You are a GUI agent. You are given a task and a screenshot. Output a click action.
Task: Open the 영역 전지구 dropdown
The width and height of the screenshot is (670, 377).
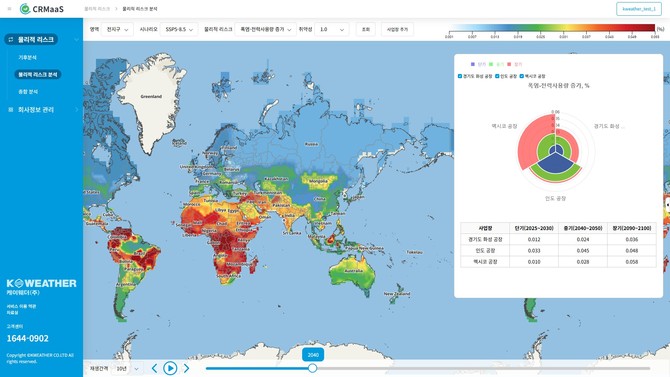click(117, 29)
